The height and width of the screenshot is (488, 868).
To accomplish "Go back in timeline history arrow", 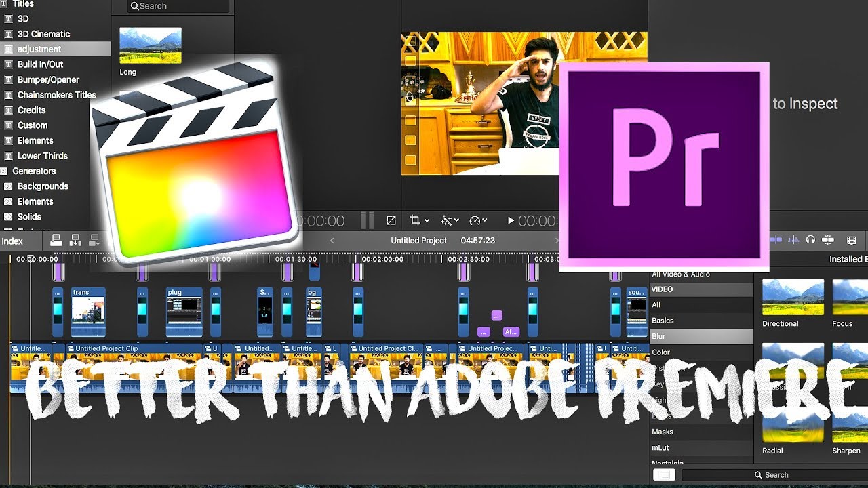I will click(x=332, y=241).
